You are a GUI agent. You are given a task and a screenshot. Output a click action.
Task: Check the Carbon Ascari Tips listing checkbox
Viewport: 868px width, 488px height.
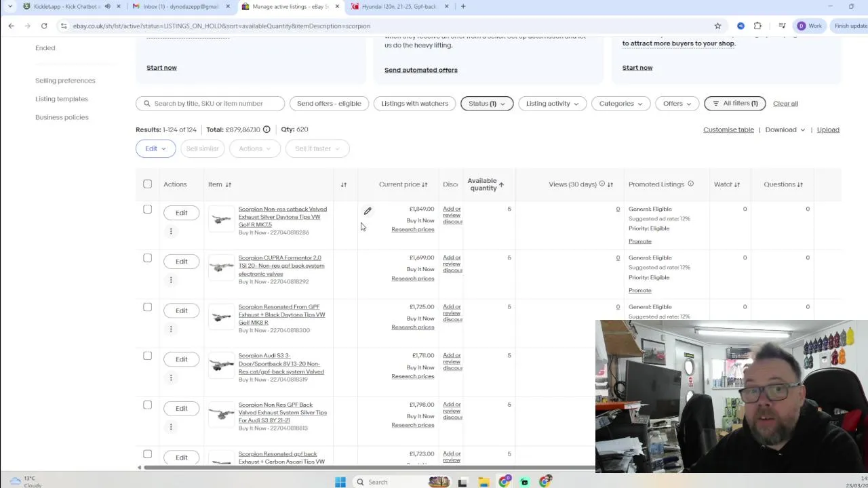[147, 454]
